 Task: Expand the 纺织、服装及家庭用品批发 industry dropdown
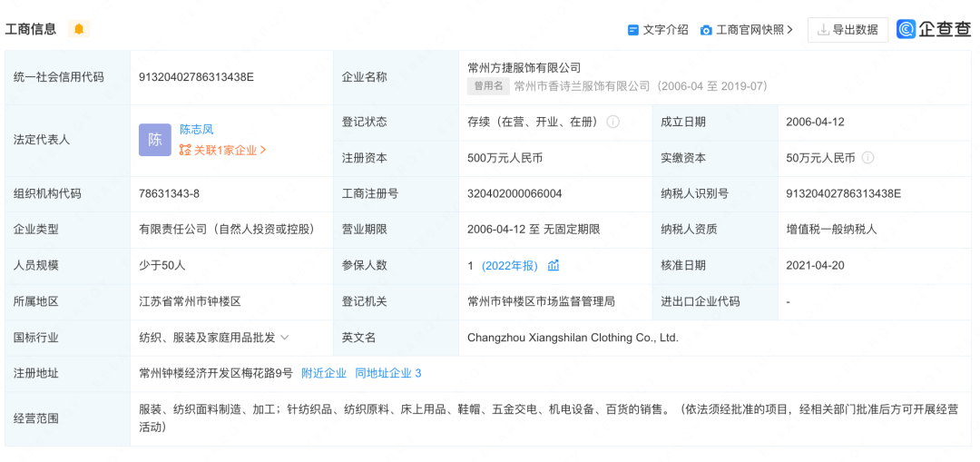point(284,338)
